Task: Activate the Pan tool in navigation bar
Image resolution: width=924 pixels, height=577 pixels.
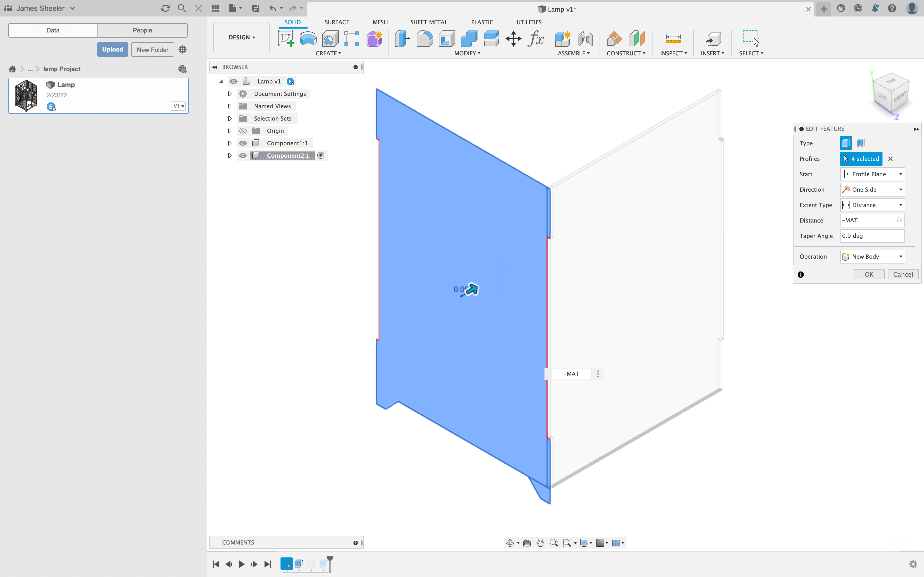Action: tap(540, 542)
